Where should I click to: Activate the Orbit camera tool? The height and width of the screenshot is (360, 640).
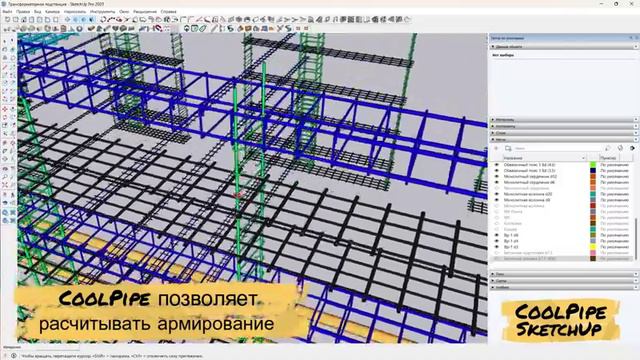pyautogui.click(x=5, y=168)
